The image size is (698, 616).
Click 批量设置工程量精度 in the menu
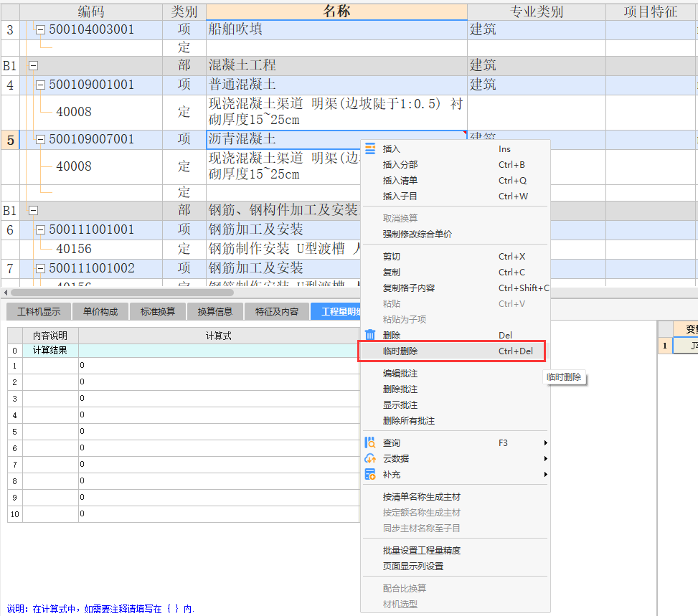click(x=422, y=551)
